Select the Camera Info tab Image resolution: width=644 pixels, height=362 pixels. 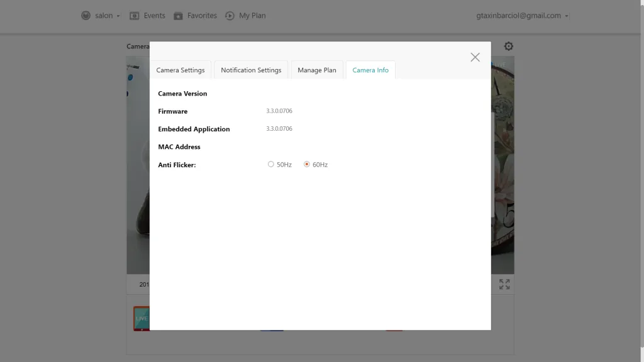(370, 70)
